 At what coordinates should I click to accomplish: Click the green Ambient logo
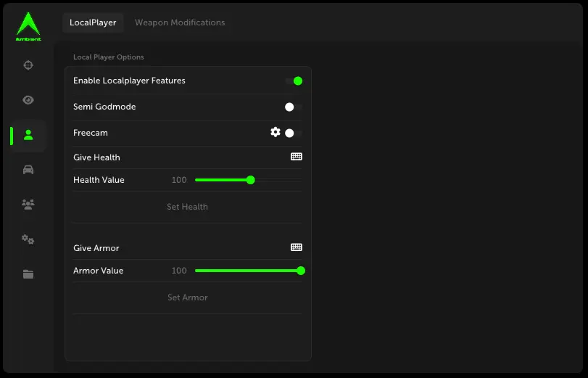pyautogui.click(x=28, y=26)
